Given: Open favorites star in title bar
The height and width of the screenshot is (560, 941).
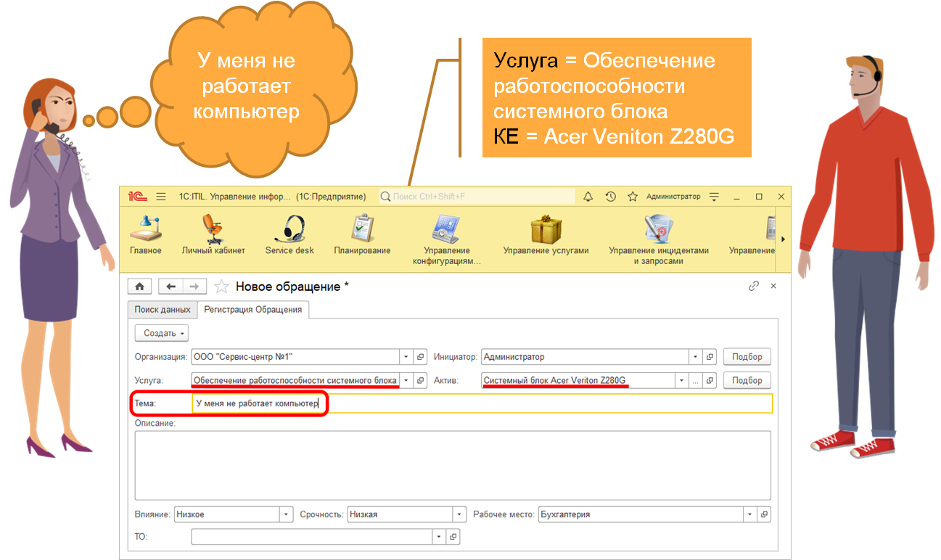Looking at the screenshot, I should tap(633, 197).
